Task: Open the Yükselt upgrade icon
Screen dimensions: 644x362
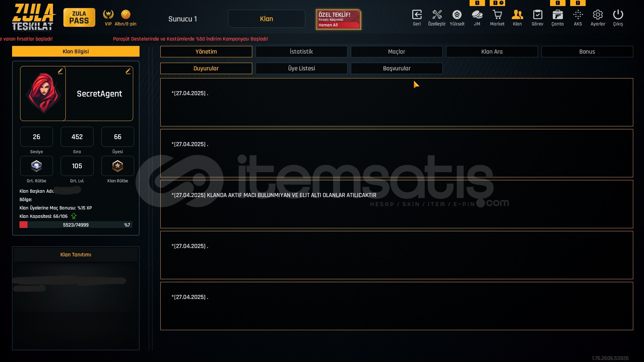Action: [x=457, y=15]
